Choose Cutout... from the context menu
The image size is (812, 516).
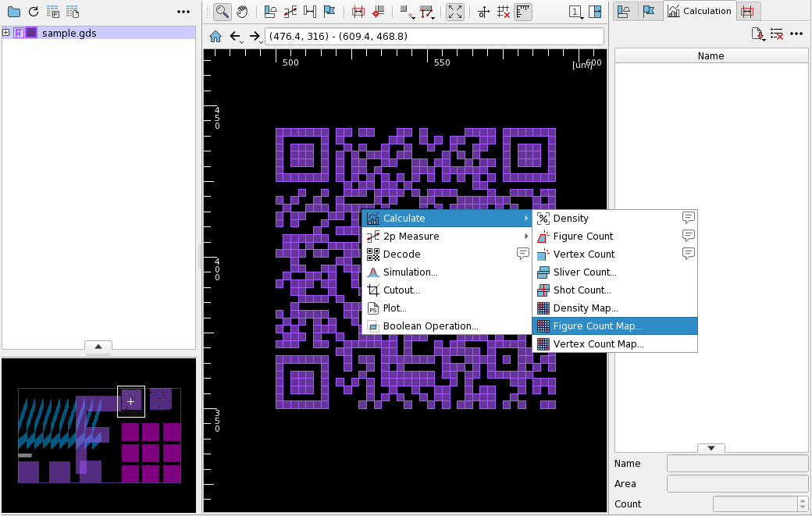[x=447, y=290]
